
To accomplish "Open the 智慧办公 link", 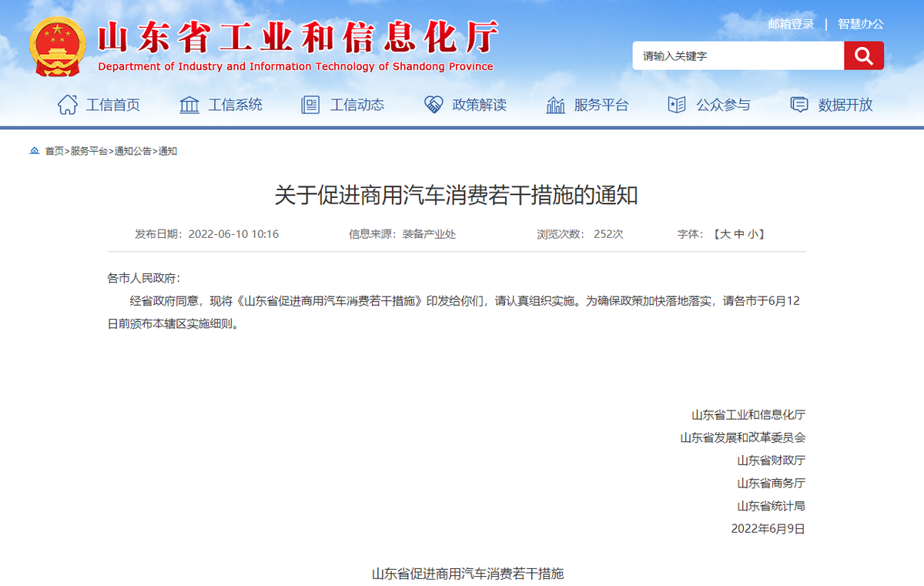I will 861,24.
